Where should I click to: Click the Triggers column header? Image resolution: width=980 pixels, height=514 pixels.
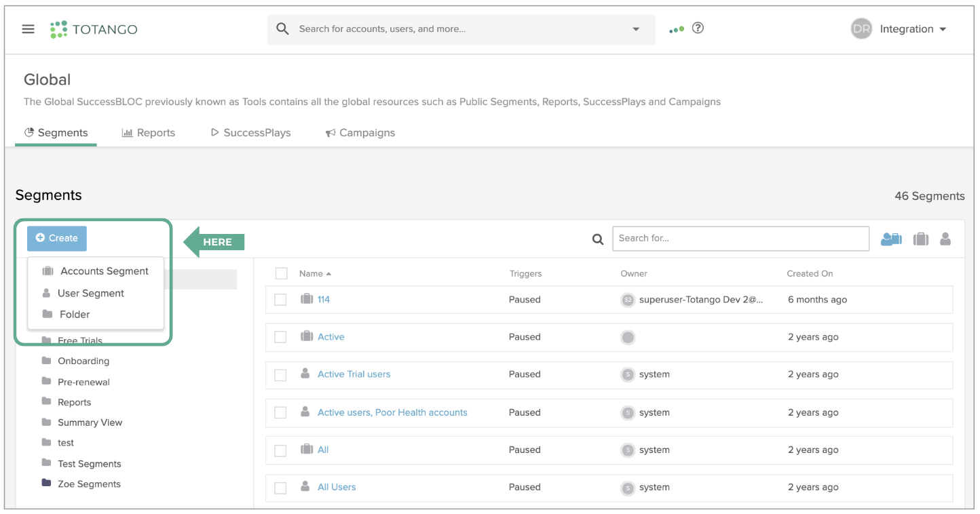(x=525, y=273)
